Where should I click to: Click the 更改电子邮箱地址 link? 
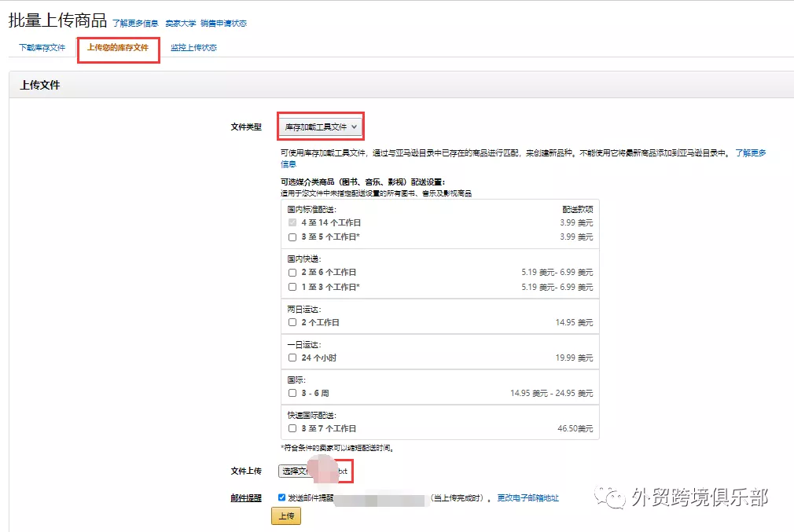click(527, 498)
